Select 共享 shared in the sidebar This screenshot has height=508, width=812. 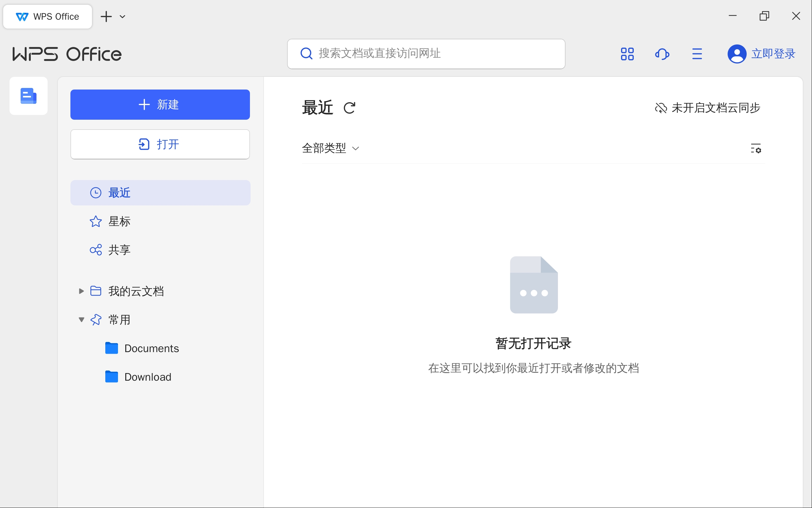160,250
